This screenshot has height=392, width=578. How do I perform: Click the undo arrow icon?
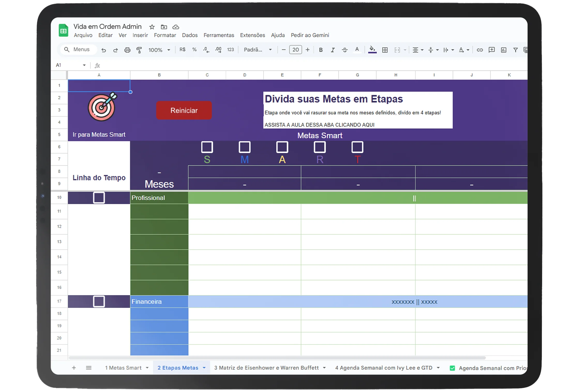104,50
